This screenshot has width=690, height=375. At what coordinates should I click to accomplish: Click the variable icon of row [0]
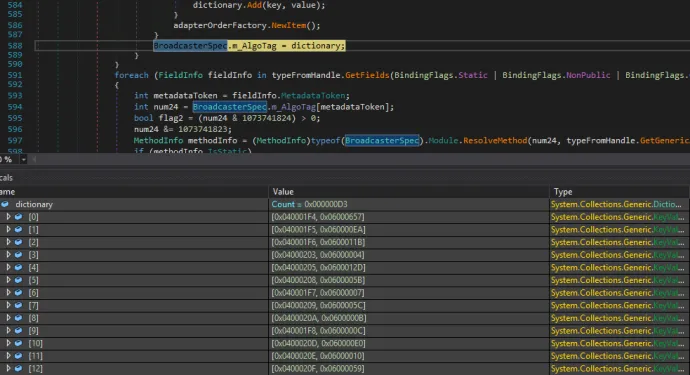pyautogui.click(x=18, y=217)
